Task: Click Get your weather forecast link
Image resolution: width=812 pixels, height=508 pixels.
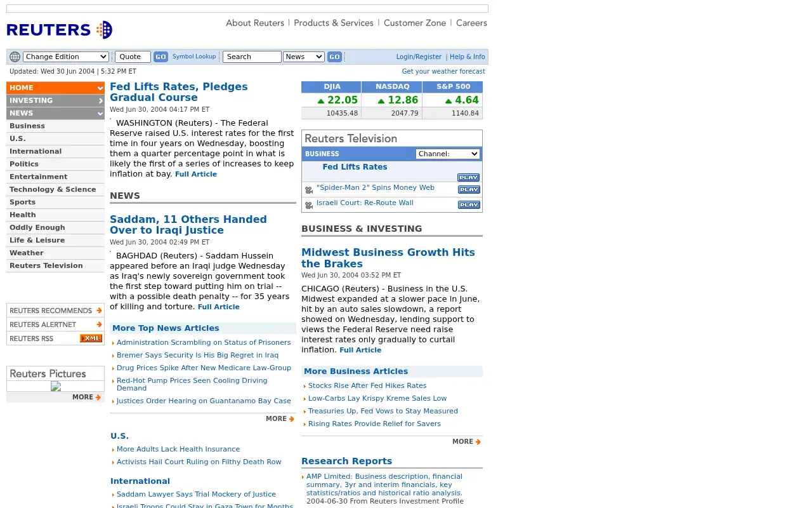Action: [443, 72]
